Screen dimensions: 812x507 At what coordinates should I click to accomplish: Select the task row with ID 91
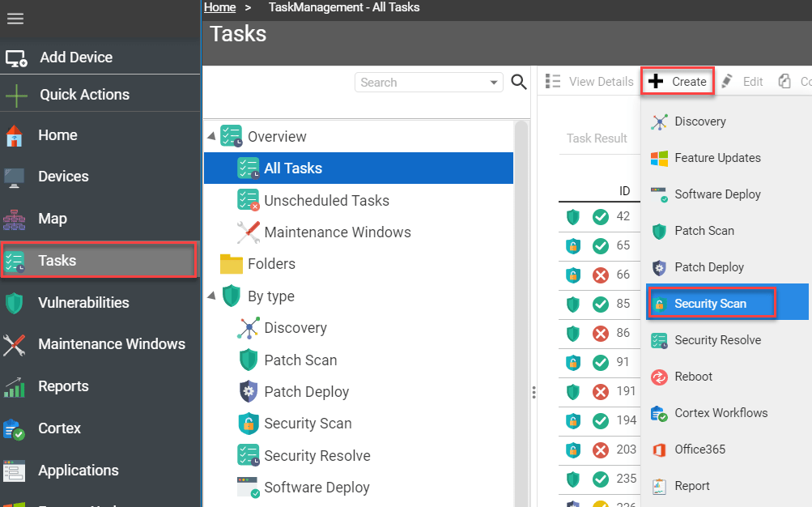click(x=600, y=362)
